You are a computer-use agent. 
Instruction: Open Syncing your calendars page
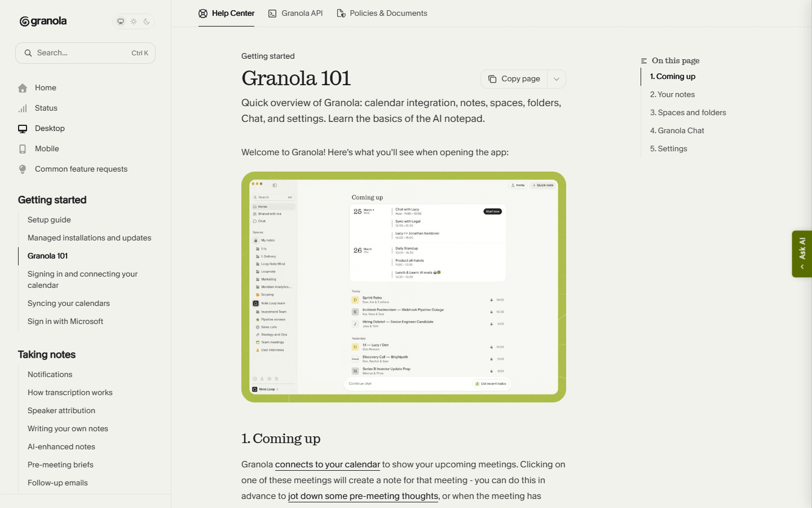(68, 304)
